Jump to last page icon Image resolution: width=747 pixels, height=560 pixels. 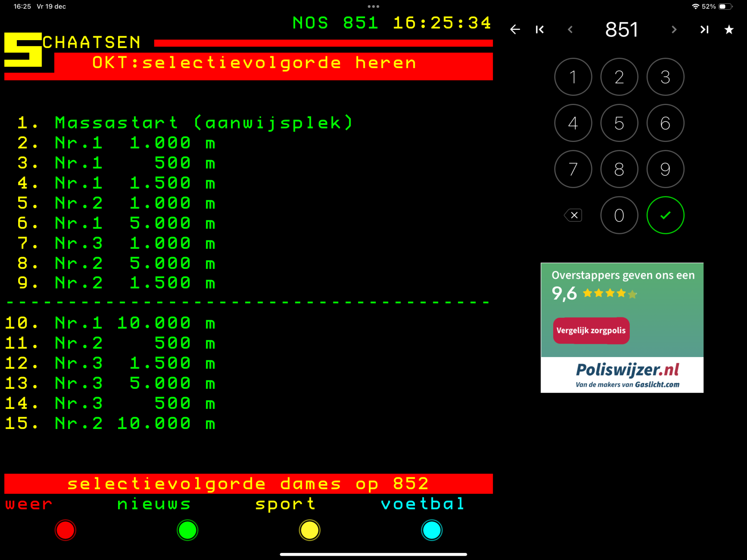(x=704, y=30)
